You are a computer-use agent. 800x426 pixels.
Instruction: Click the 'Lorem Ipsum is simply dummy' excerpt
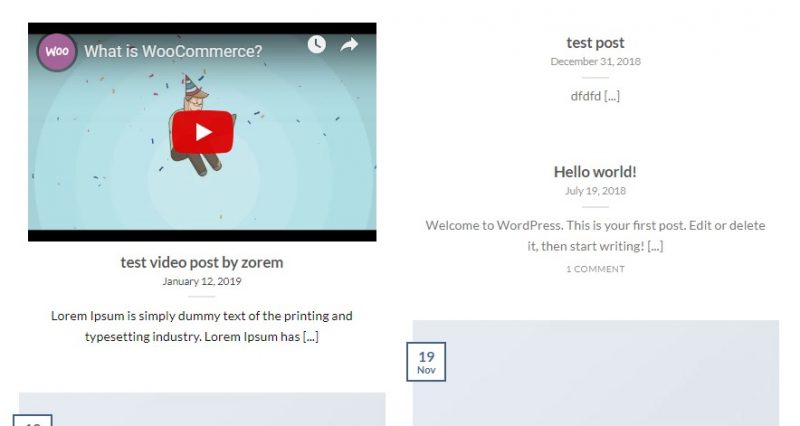click(x=202, y=326)
